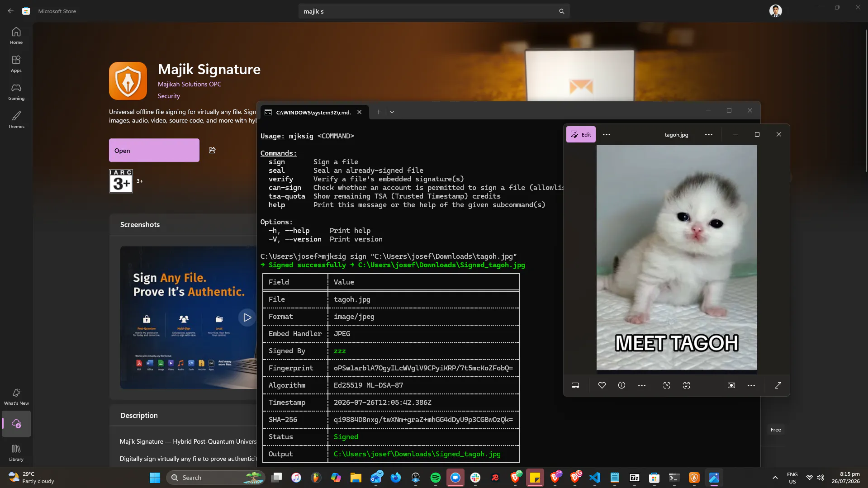
Task: Start visual search in Photos
Action: [x=666, y=385]
